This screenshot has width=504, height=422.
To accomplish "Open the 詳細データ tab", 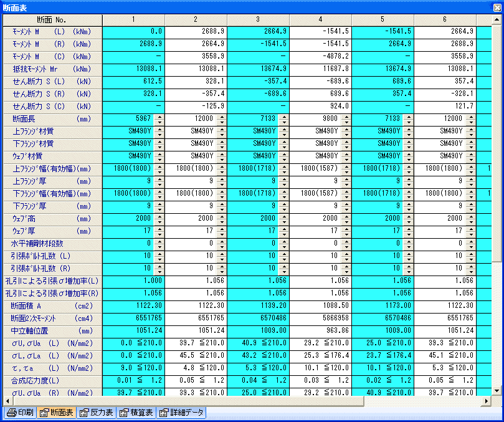I will click(181, 413).
